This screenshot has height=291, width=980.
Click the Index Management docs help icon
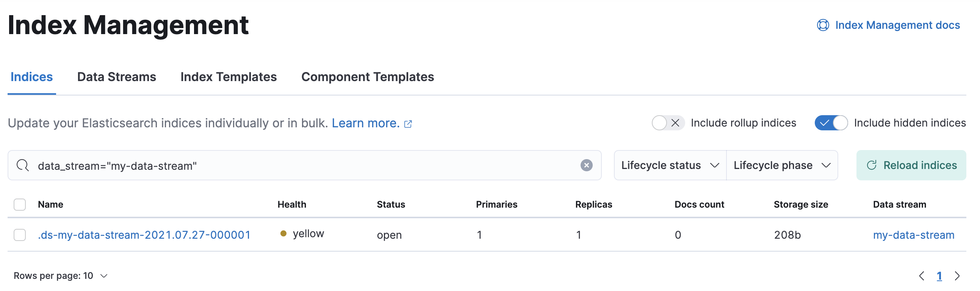click(x=822, y=25)
